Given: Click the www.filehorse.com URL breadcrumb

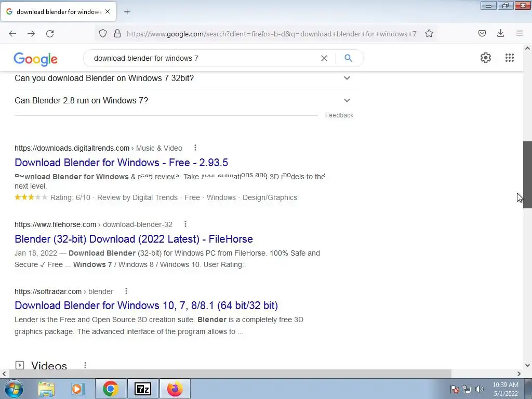Looking at the screenshot, I should point(94,224).
